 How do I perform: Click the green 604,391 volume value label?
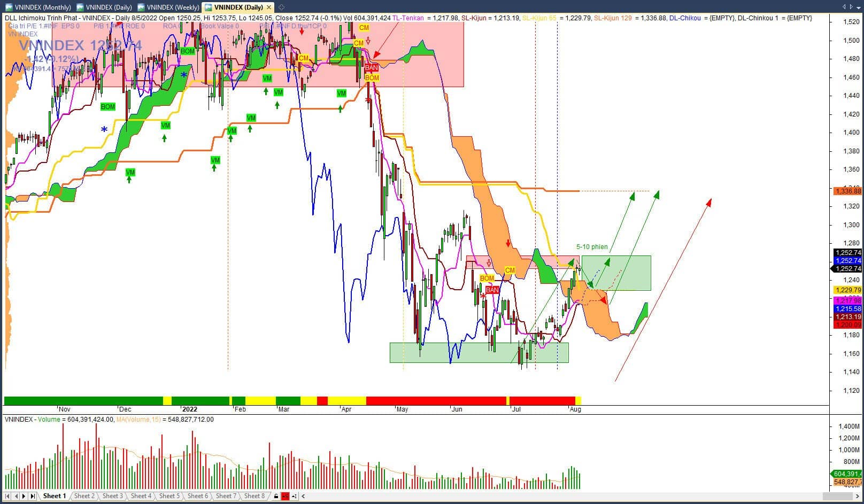[x=847, y=474]
